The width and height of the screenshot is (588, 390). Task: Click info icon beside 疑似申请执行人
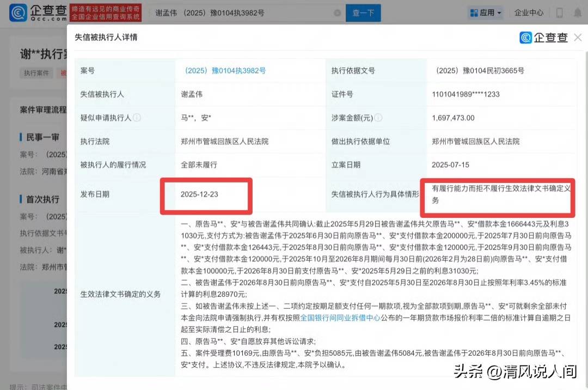pos(137,118)
